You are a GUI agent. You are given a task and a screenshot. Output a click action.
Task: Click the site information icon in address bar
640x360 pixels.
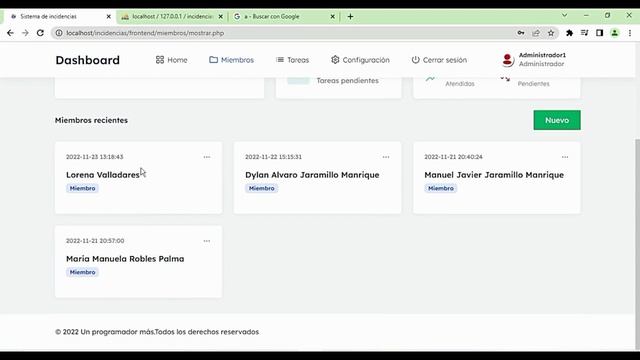(x=59, y=33)
